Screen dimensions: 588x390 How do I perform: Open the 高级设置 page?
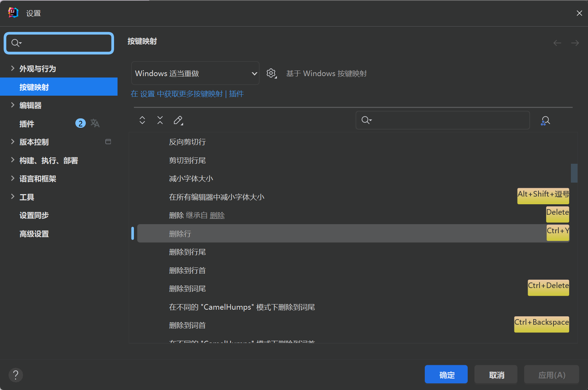[x=34, y=234]
